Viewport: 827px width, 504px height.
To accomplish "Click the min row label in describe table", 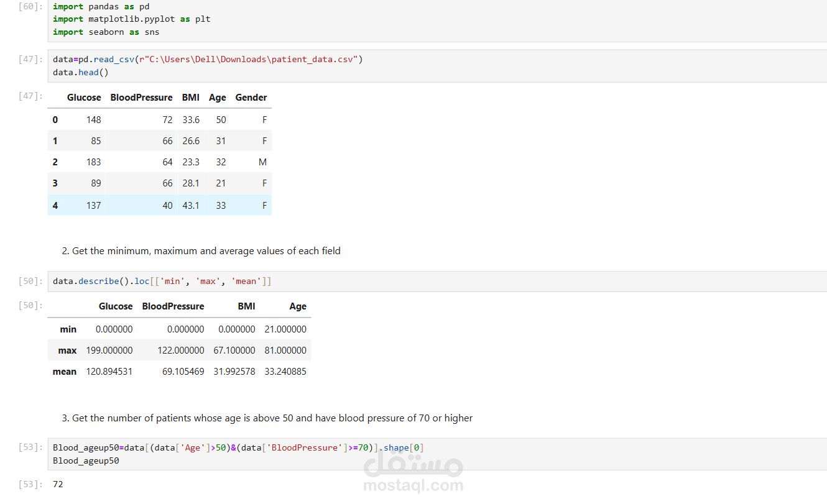I will point(68,329).
